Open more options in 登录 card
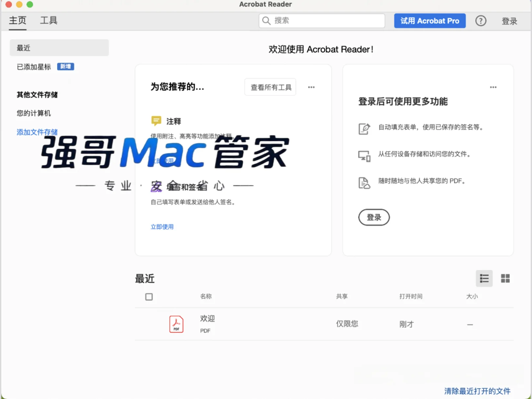532x399 pixels. [493, 87]
